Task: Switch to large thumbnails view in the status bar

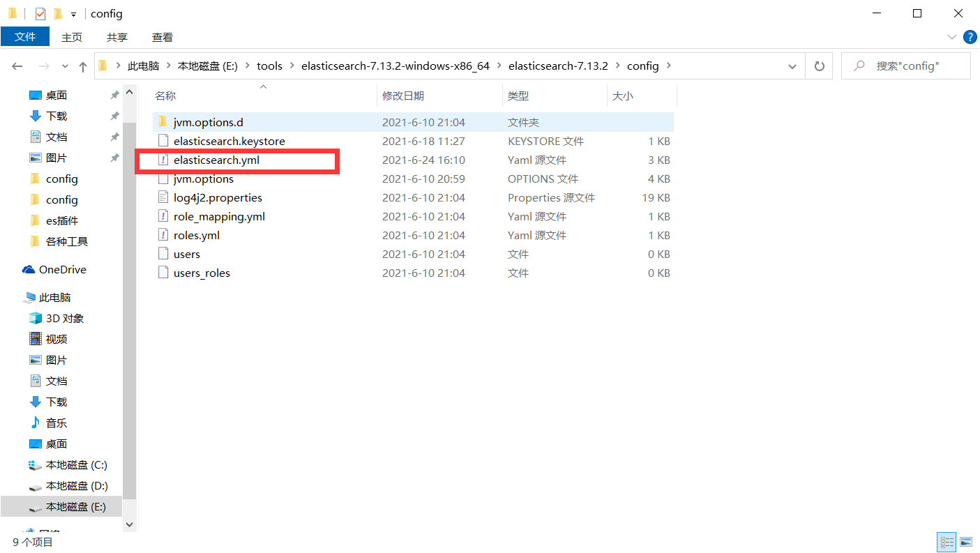Action: pos(966,542)
